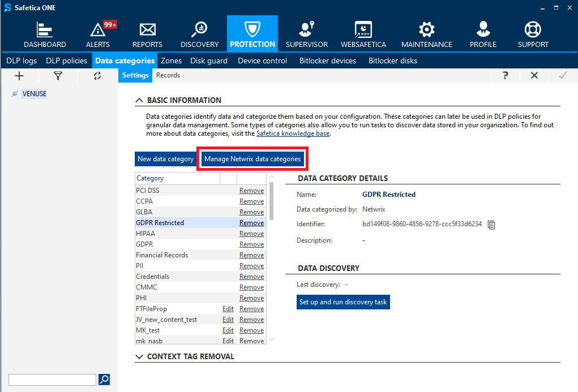Switch to the Disk guard tab

[209, 61]
